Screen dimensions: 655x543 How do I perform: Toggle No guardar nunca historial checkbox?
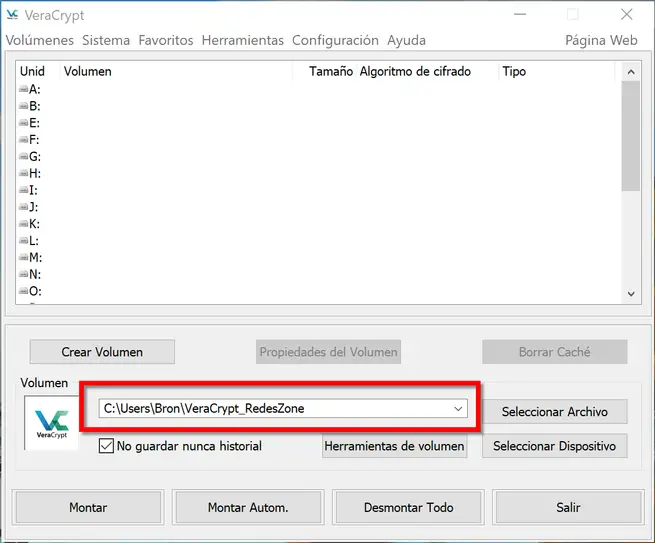click(x=106, y=446)
